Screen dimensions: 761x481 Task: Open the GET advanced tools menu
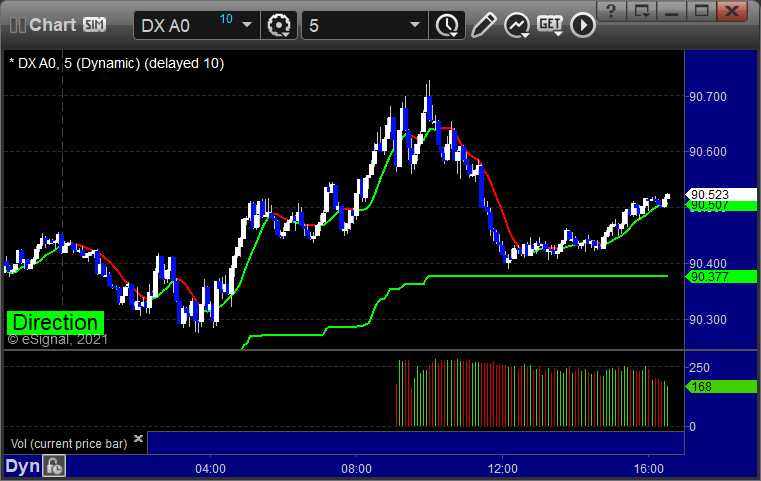(550, 25)
